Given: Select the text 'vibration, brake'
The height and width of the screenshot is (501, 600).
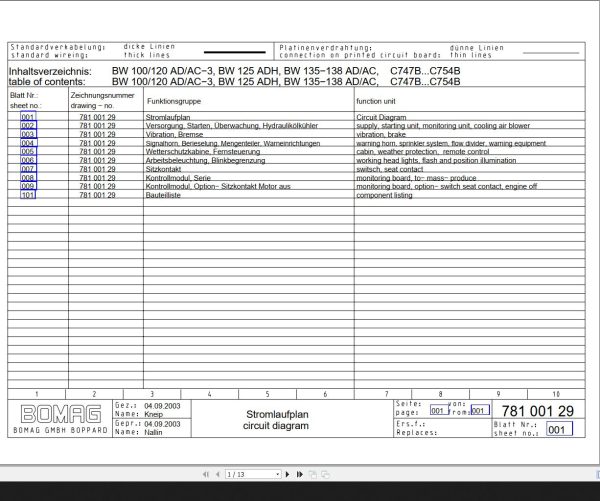Looking at the screenshot, I should (381, 134).
